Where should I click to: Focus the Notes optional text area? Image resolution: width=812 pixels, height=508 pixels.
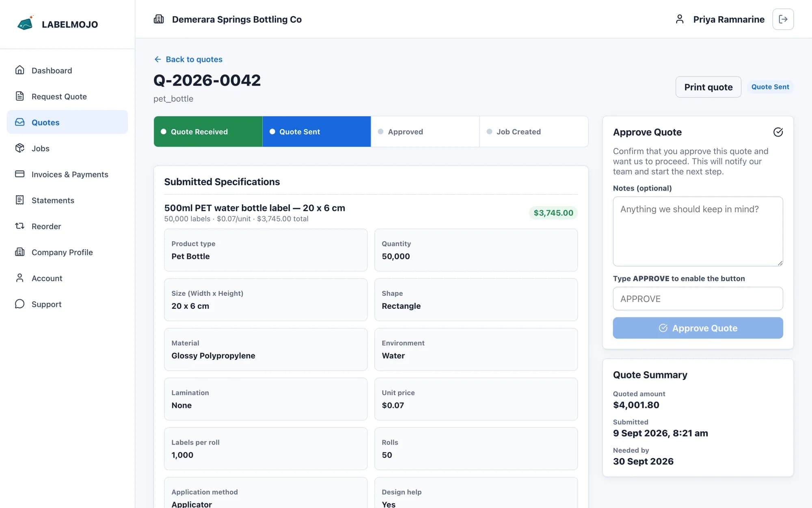click(698, 231)
